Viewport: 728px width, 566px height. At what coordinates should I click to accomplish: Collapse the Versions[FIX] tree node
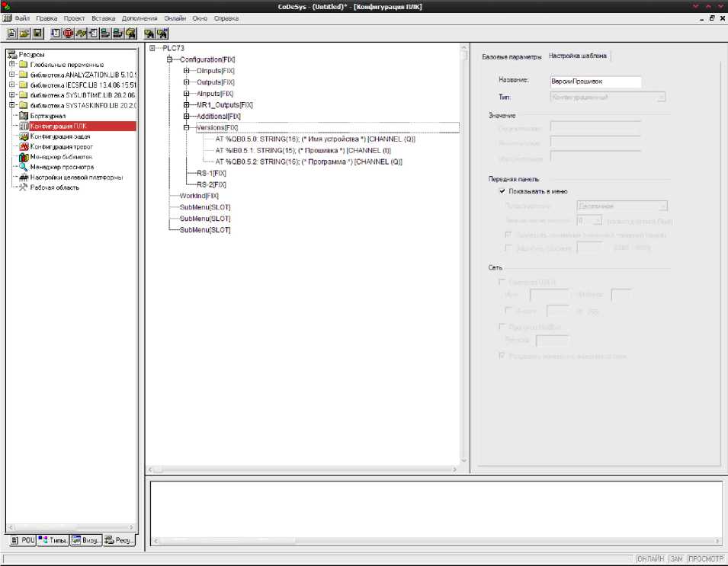click(186, 128)
